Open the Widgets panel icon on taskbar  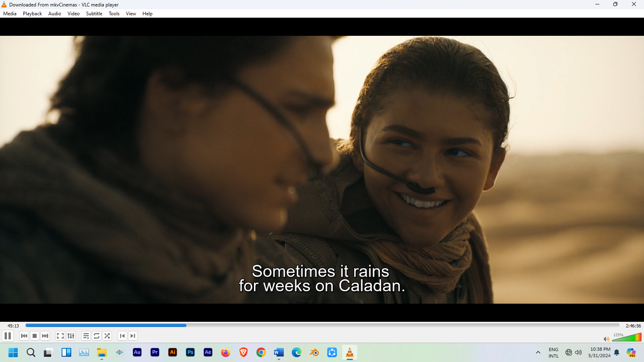tap(66, 353)
